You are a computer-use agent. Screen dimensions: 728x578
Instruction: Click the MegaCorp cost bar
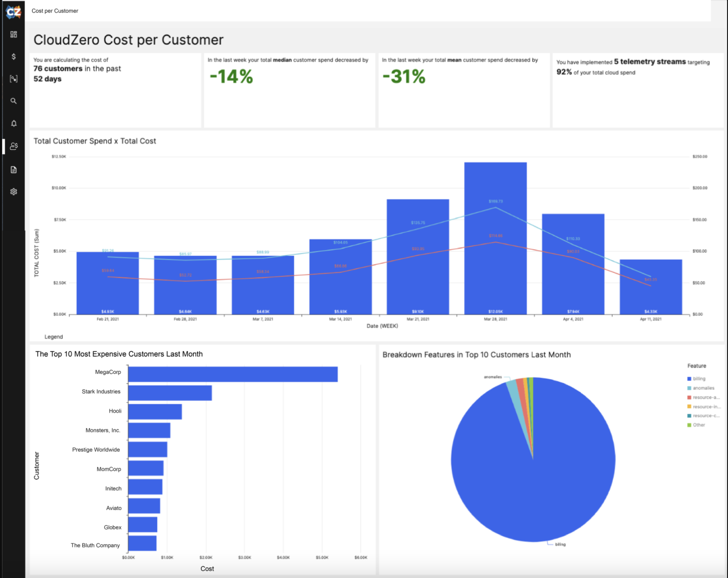pos(233,374)
